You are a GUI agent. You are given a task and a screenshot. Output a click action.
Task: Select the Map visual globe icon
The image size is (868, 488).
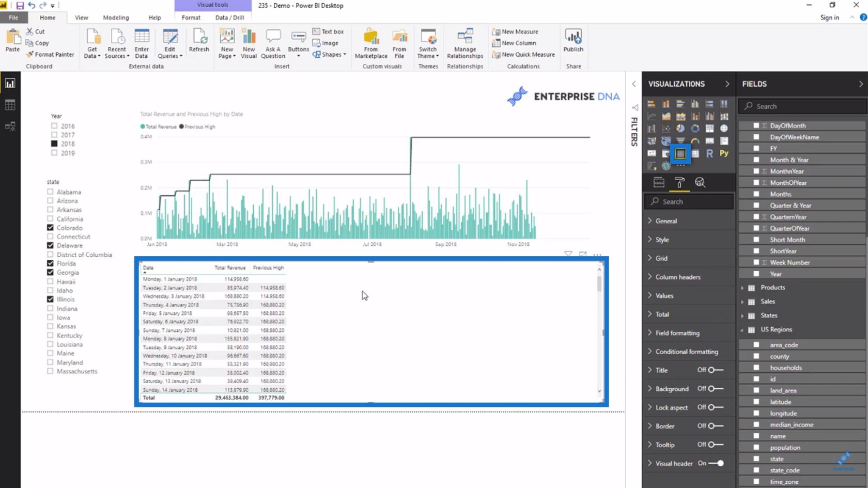coord(724,129)
